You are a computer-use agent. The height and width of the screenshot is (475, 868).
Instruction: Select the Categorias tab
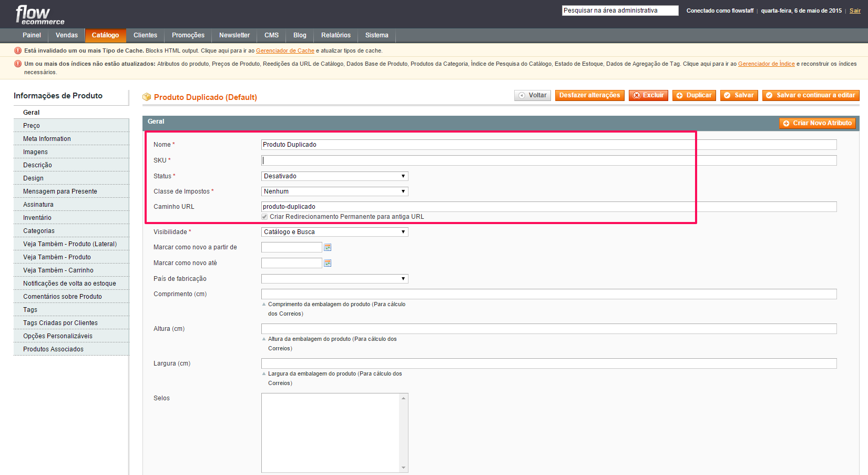pos(71,231)
